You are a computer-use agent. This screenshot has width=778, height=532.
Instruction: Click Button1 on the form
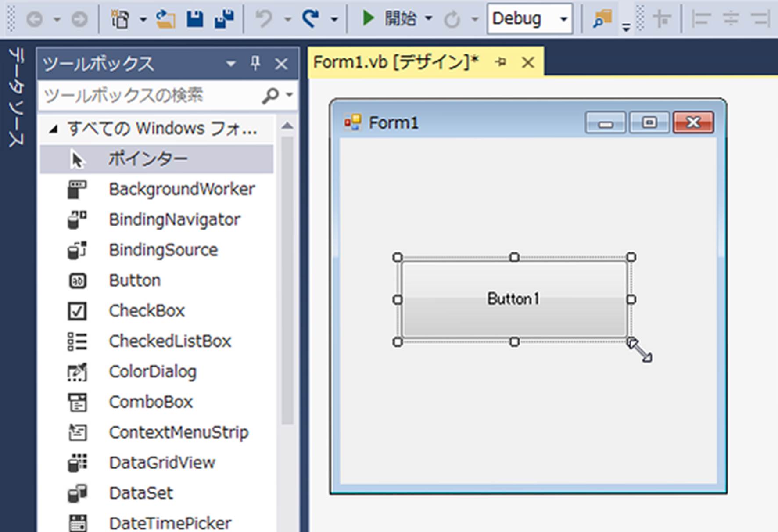click(513, 299)
